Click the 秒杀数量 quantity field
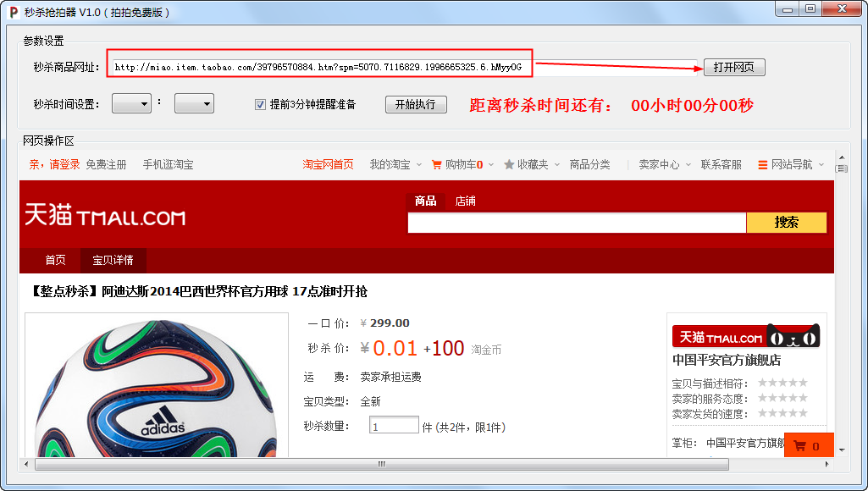The width and height of the screenshot is (868, 491). coord(394,425)
